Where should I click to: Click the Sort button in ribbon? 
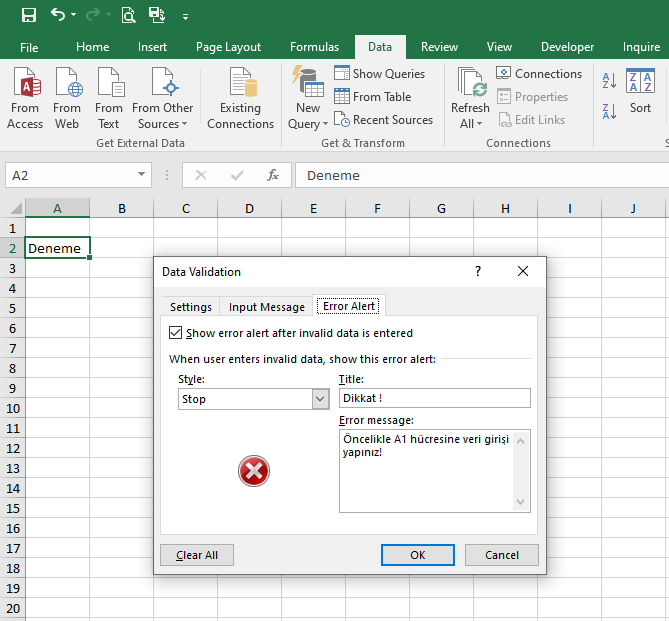pyautogui.click(x=640, y=90)
